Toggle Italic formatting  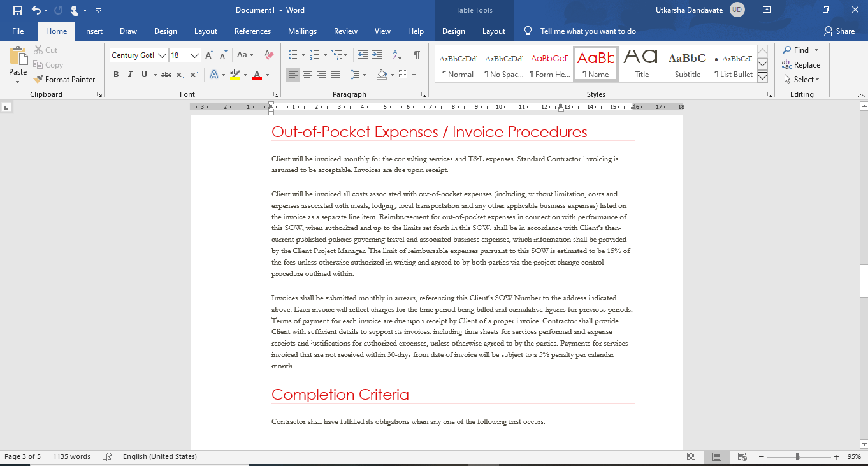(130, 75)
